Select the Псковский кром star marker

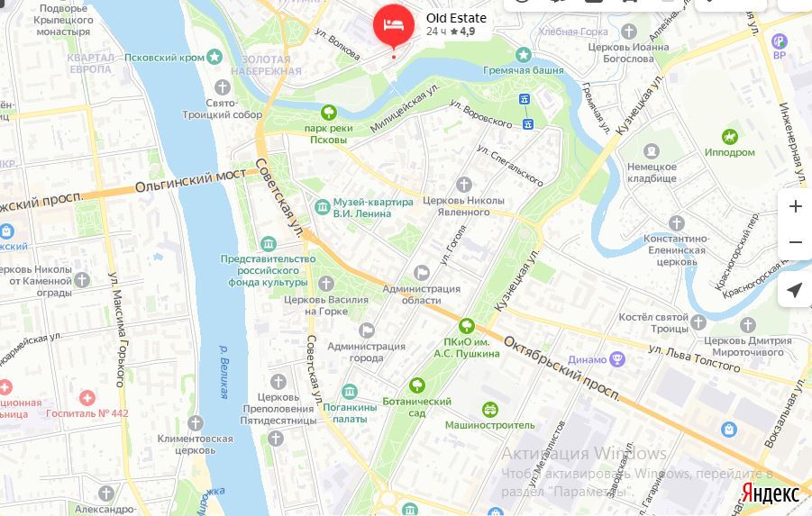[x=214, y=57]
